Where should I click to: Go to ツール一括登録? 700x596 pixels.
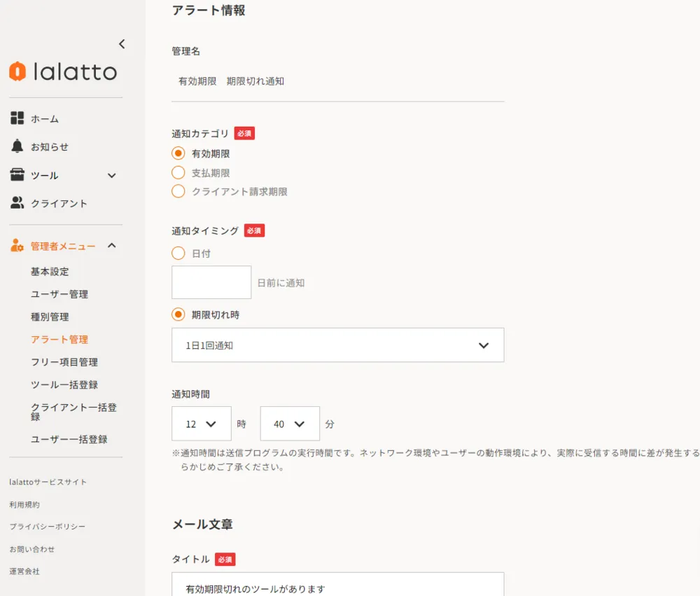(x=64, y=384)
